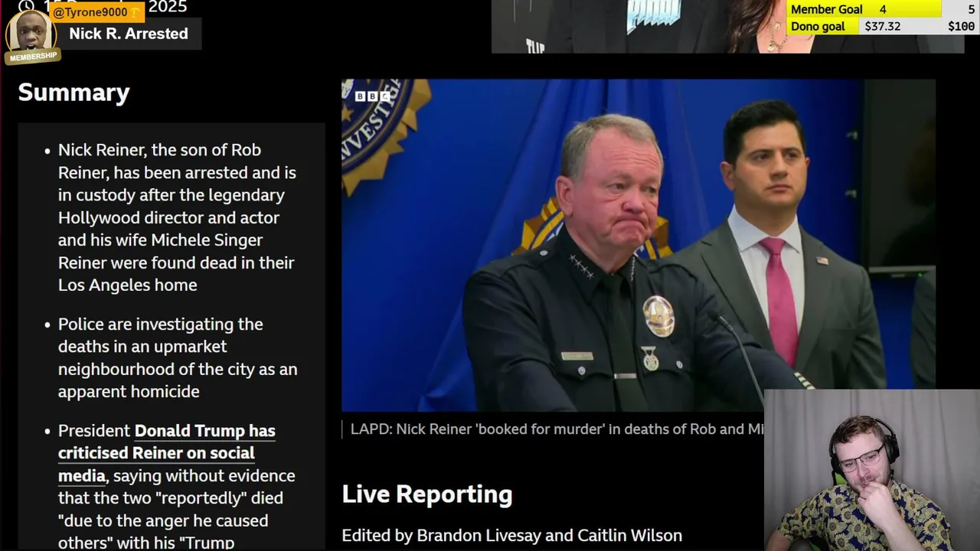Click the Dono goal $37.32 bar

[883, 27]
